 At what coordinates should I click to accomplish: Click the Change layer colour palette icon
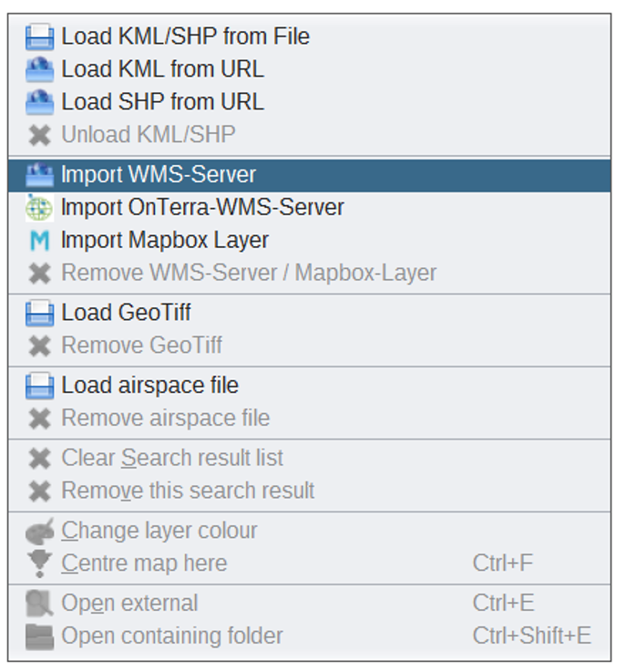point(39,532)
